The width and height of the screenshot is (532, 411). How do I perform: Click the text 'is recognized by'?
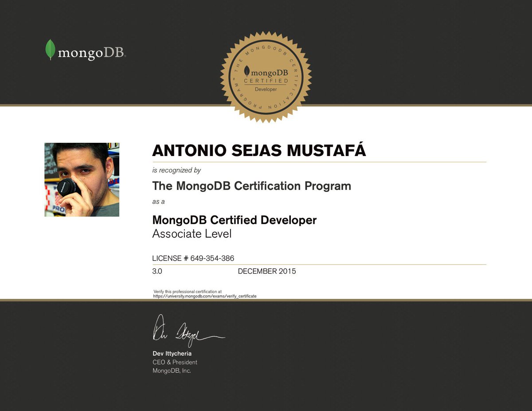click(177, 170)
